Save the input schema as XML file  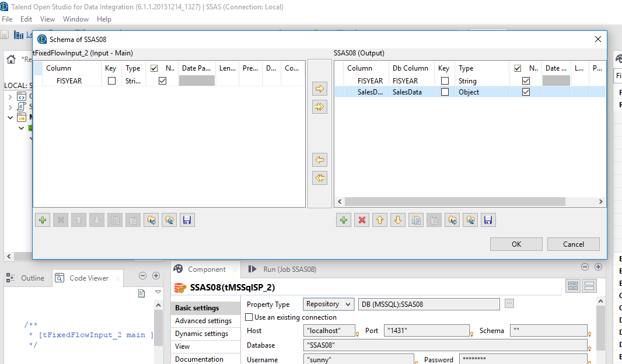click(x=187, y=220)
